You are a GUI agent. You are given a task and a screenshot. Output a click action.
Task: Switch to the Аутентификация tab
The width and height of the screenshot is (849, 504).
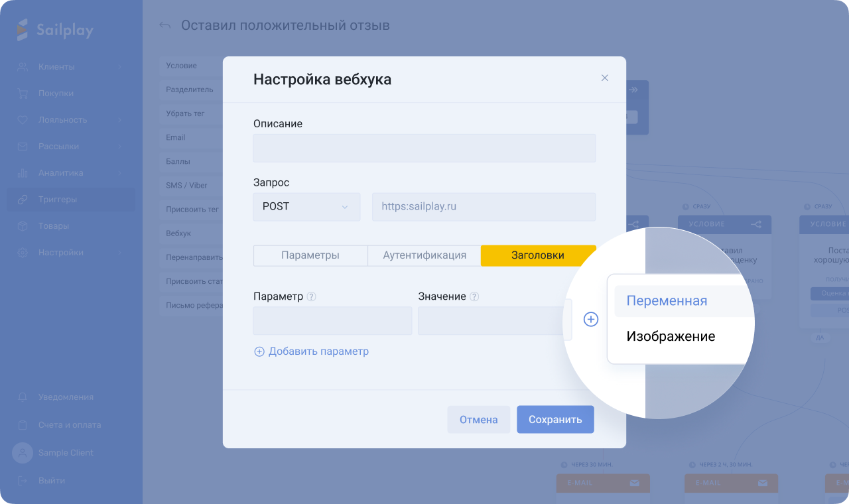424,255
